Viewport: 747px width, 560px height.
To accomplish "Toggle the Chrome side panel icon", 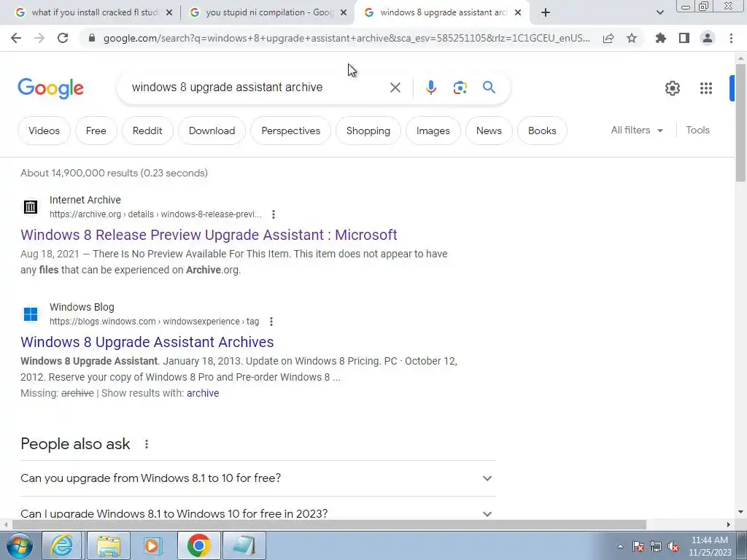I will tap(684, 38).
